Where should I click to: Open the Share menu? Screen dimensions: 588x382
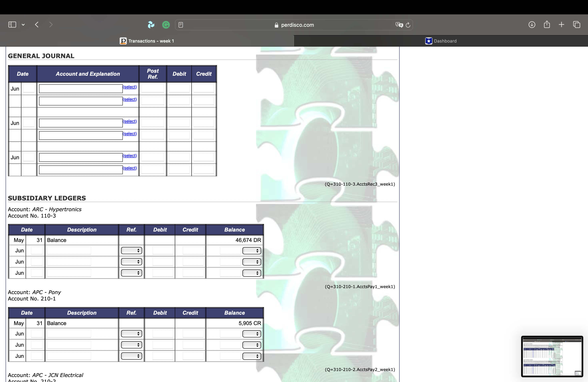[547, 24]
